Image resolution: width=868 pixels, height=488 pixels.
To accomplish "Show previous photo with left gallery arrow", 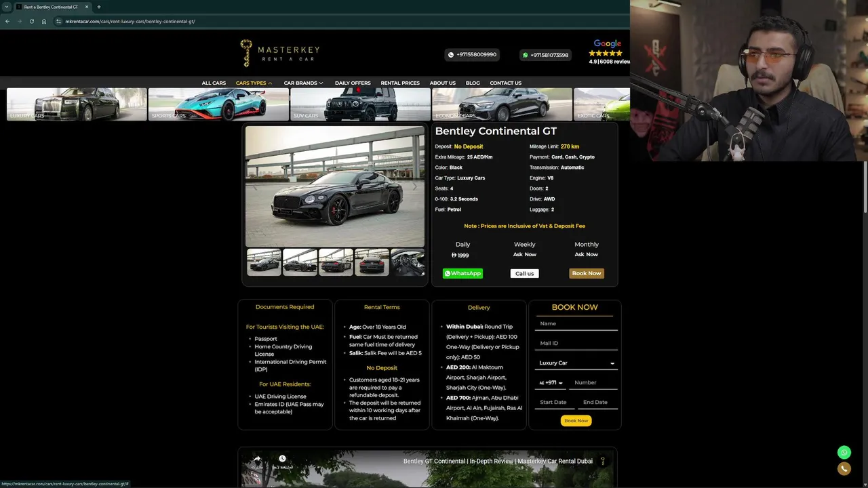I will [255, 187].
